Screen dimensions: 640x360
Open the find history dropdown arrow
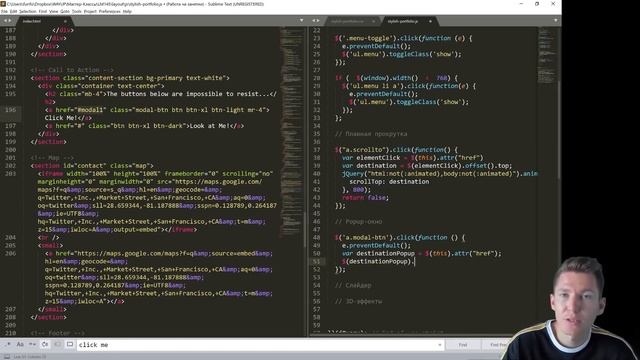coord(440,345)
